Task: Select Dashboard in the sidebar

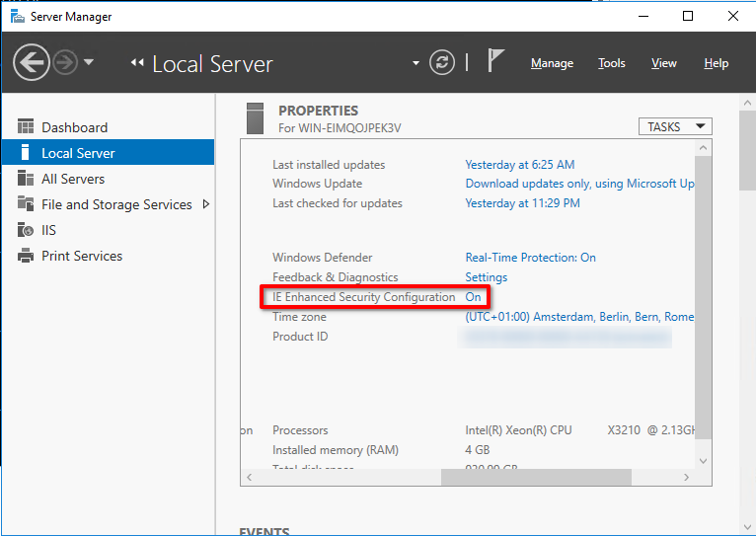Action: 74,127
